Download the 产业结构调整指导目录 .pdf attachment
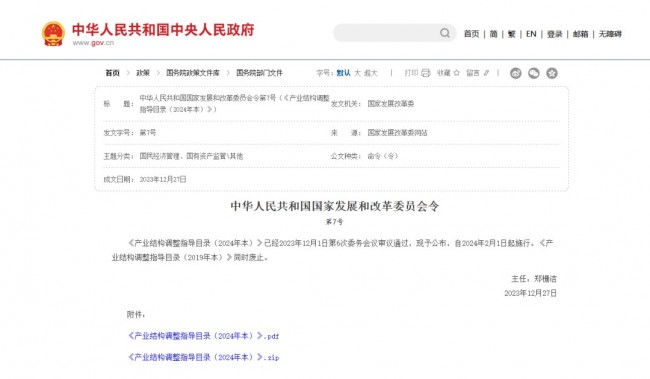650x379 pixels. pyautogui.click(x=204, y=336)
